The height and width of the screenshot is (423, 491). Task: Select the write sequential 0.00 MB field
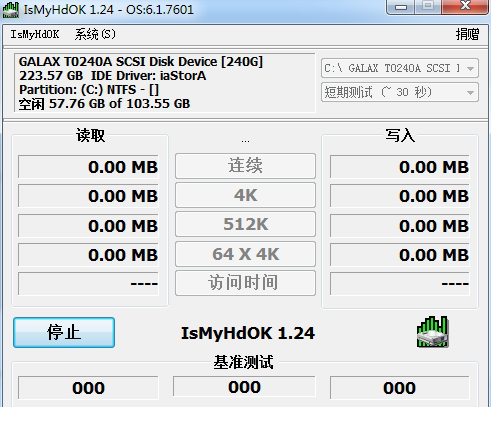point(400,167)
